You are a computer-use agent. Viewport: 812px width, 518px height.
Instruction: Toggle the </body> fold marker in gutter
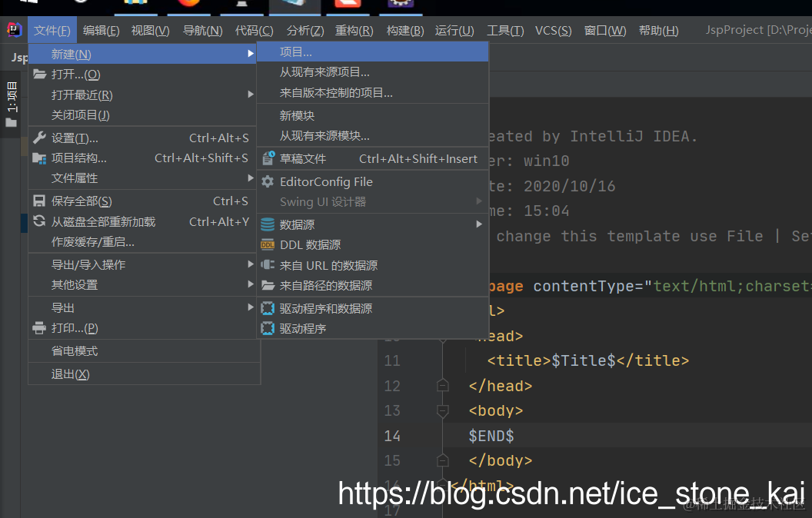(443, 460)
